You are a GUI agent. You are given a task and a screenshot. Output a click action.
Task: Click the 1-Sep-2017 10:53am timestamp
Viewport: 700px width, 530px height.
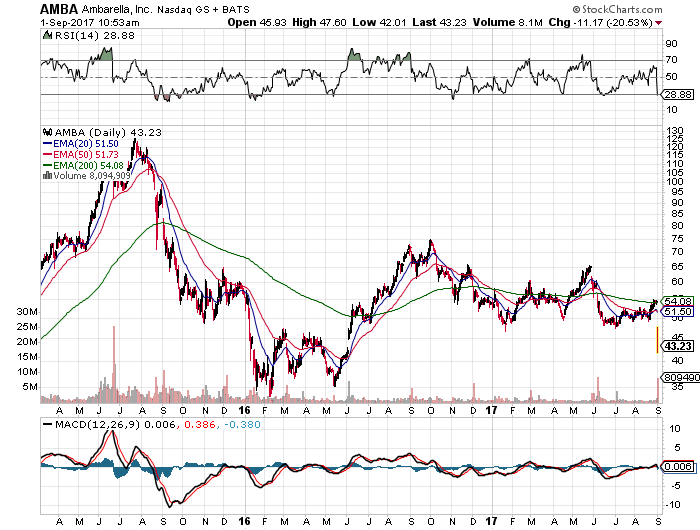click(x=90, y=22)
